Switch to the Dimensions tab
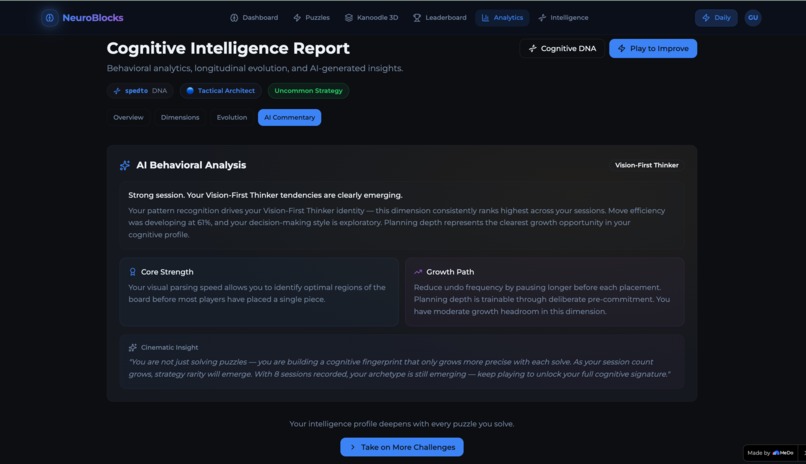This screenshot has height=464, width=806. tap(180, 117)
